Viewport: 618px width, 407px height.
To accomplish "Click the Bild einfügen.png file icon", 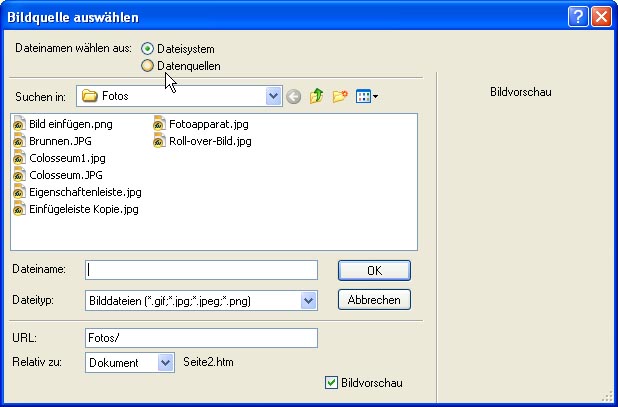I will pos(19,124).
